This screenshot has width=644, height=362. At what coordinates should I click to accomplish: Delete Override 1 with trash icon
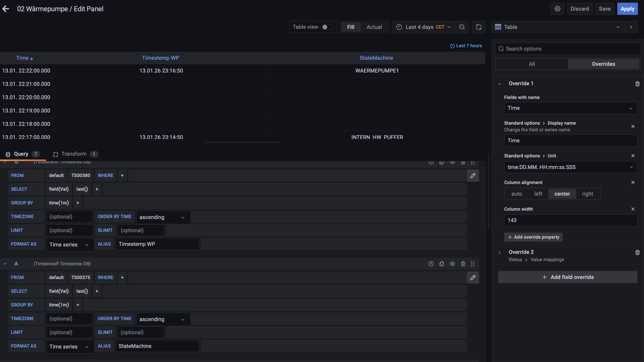637,84
